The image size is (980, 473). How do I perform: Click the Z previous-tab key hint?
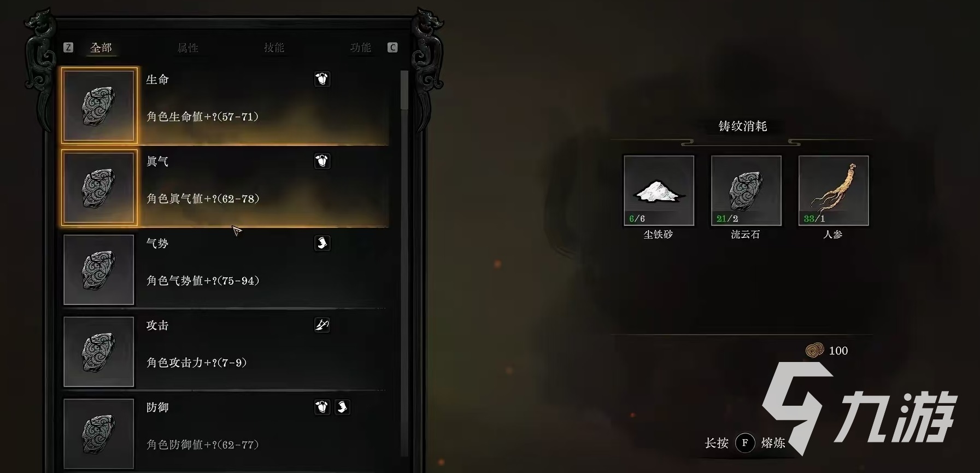68,48
